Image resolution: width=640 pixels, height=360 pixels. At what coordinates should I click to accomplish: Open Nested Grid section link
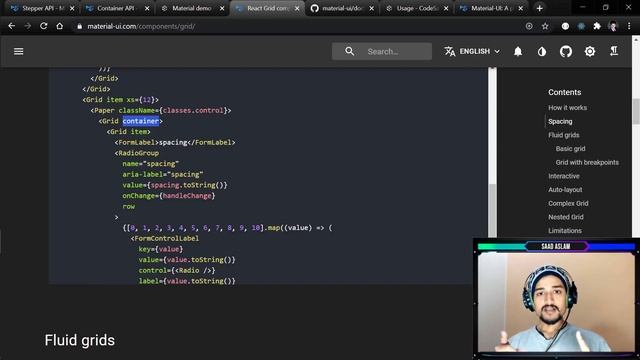tap(566, 217)
